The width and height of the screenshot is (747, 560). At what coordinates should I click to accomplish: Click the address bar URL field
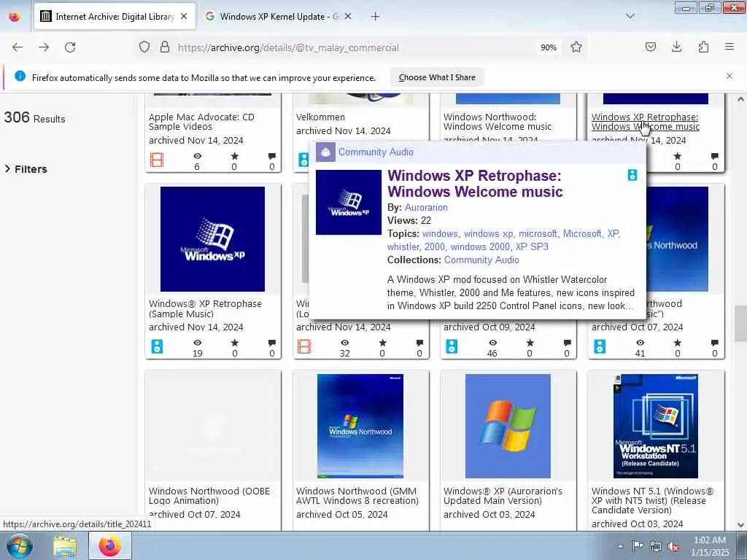352,47
